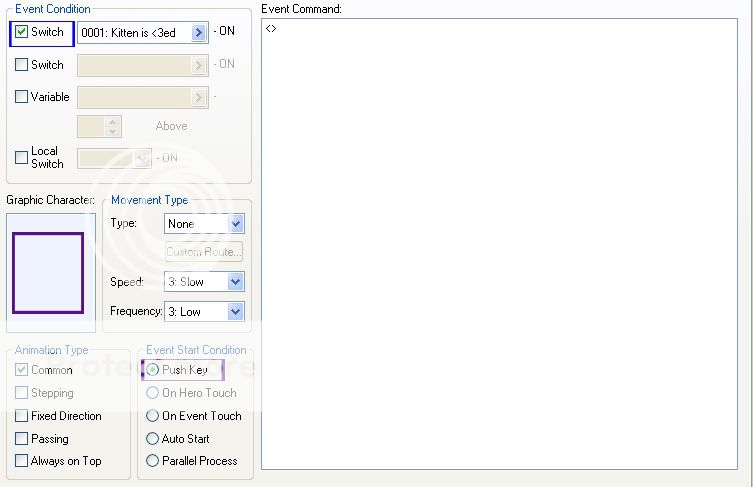Toggle the Passing checkbox
753x487 pixels.
[22, 439]
